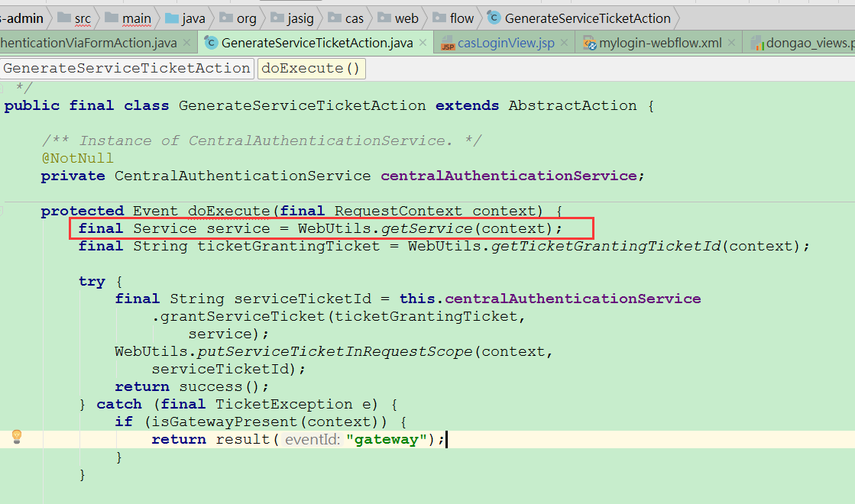
Task: Click the ticketGrantingTicket variable declaration
Action: [x=289, y=247]
